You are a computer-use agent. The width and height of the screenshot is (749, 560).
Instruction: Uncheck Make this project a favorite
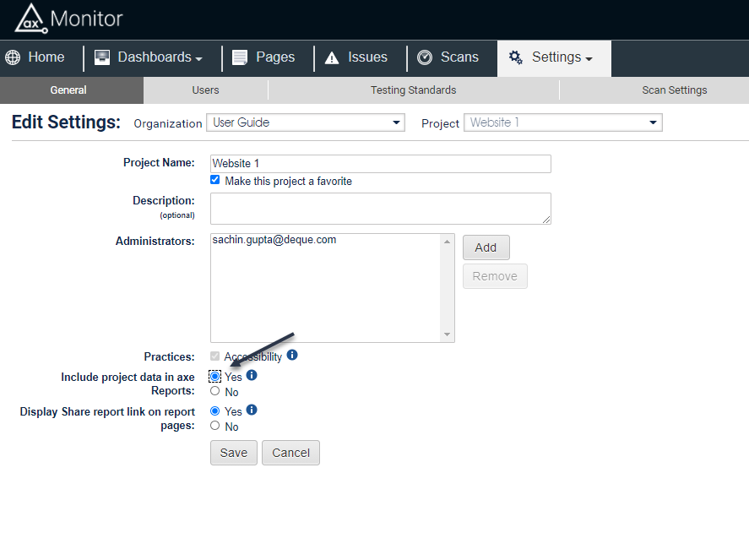[215, 180]
